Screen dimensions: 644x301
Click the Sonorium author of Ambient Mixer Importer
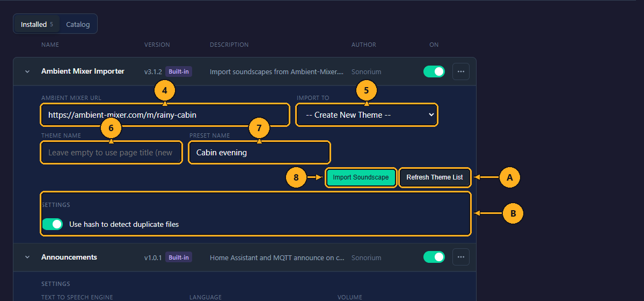click(367, 71)
